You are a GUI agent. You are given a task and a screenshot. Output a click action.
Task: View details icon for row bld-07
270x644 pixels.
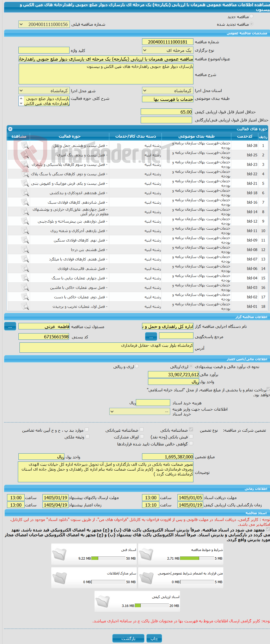point(25,259)
